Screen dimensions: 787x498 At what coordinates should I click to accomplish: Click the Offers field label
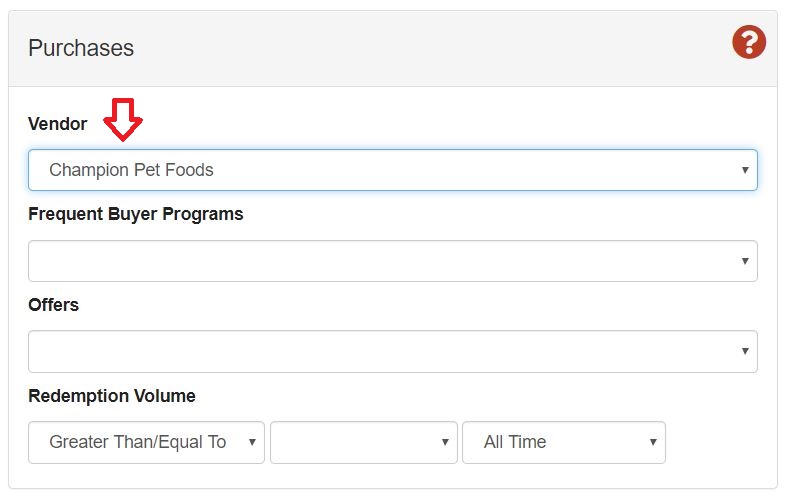pos(54,305)
